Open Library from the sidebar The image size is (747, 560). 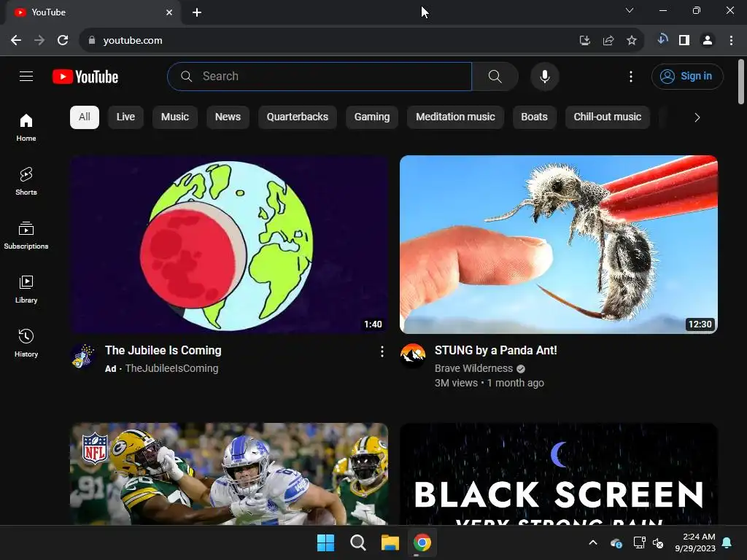[26, 289]
